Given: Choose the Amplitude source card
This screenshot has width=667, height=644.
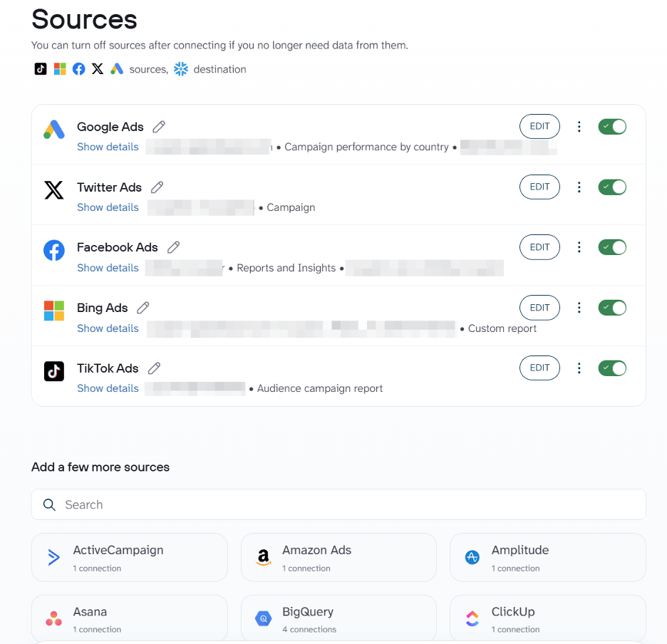Looking at the screenshot, I should coord(547,558).
